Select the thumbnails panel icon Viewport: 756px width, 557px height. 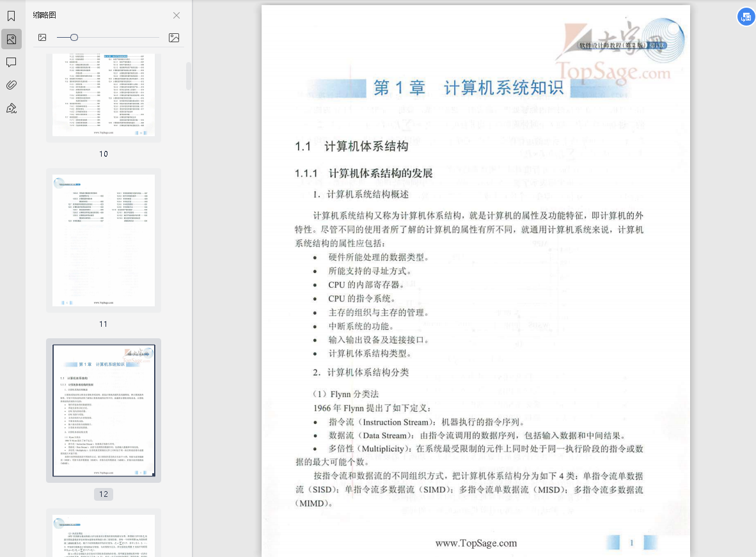[x=11, y=39]
